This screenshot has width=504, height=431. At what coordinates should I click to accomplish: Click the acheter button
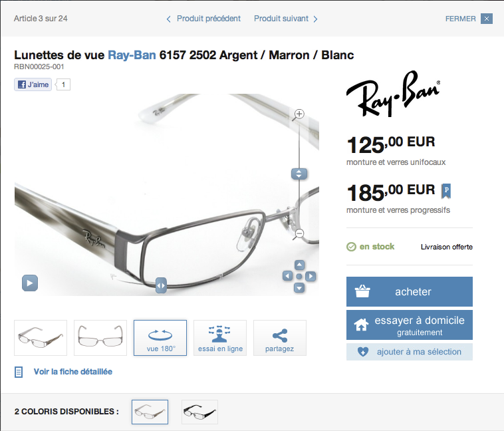coord(409,291)
